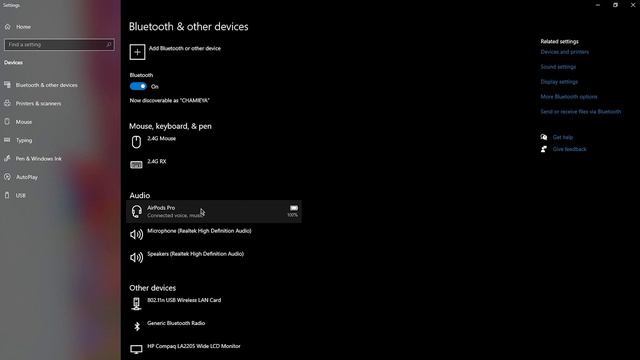Click the Typing keyboard sidebar icon
Viewport: 640px width, 360px height.
(7, 140)
